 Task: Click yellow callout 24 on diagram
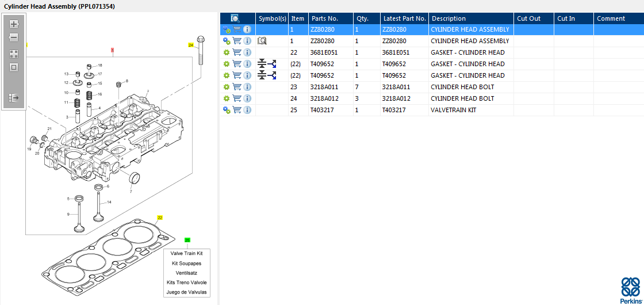191,45
